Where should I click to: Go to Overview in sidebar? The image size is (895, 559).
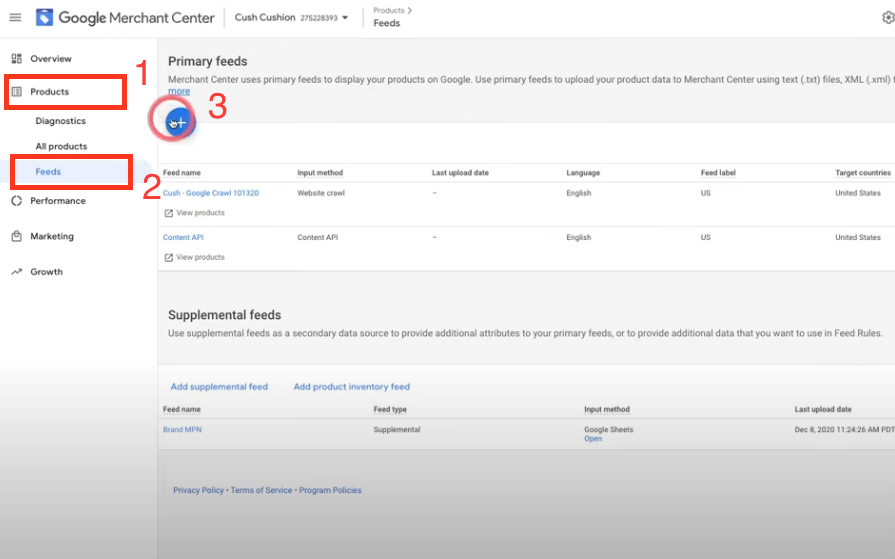pyautogui.click(x=51, y=58)
